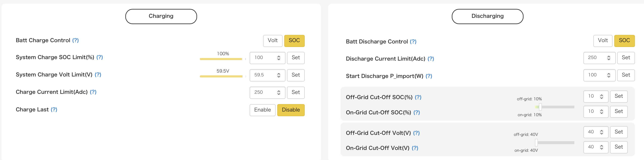Show help for System Charge SOC Limit
The height and width of the screenshot is (160, 644).
(100, 57)
